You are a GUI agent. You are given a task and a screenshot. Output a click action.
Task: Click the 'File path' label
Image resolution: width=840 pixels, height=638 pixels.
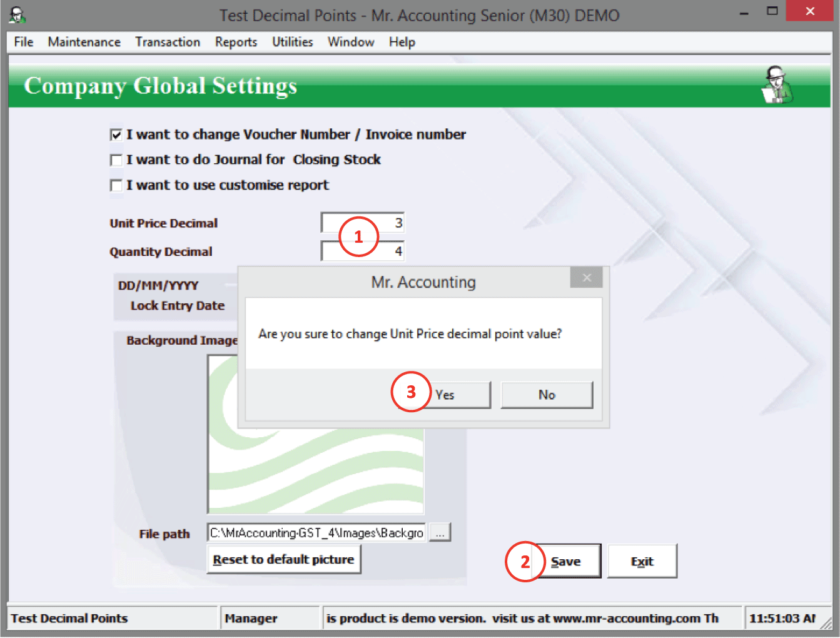[x=164, y=534]
